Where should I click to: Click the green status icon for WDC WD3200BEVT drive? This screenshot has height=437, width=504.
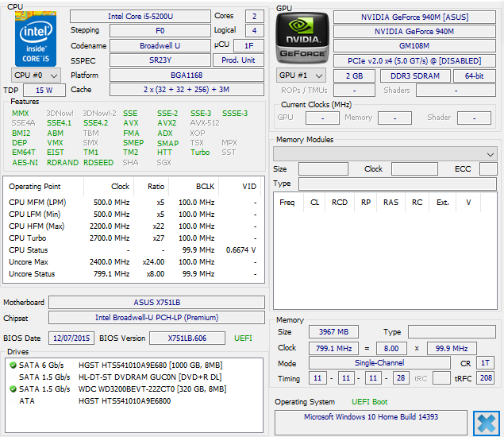(13, 389)
